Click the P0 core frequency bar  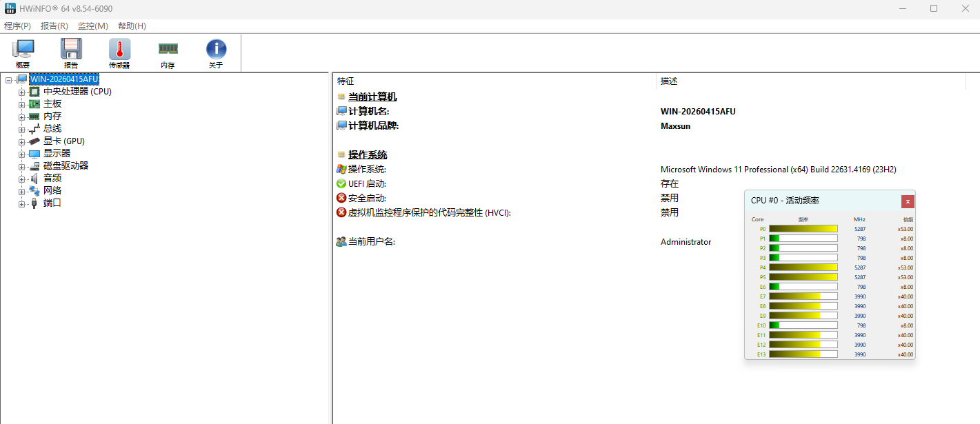point(803,228)
